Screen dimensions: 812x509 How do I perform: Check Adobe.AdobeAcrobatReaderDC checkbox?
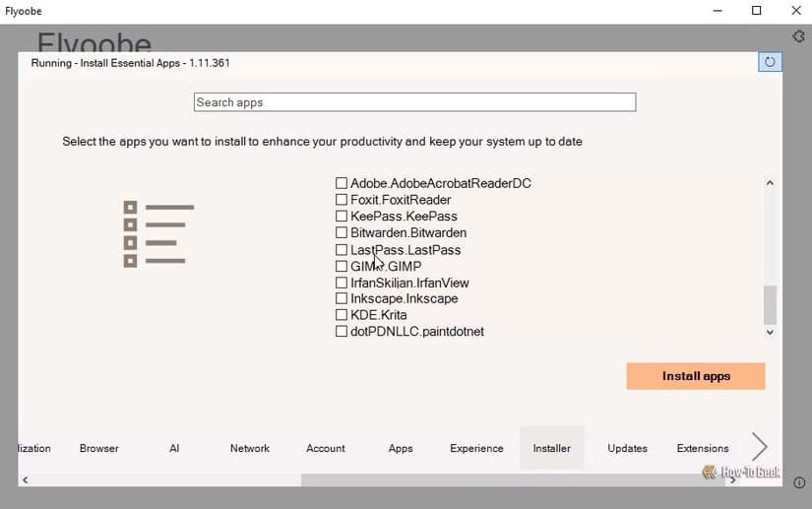[x=342, y=183]
